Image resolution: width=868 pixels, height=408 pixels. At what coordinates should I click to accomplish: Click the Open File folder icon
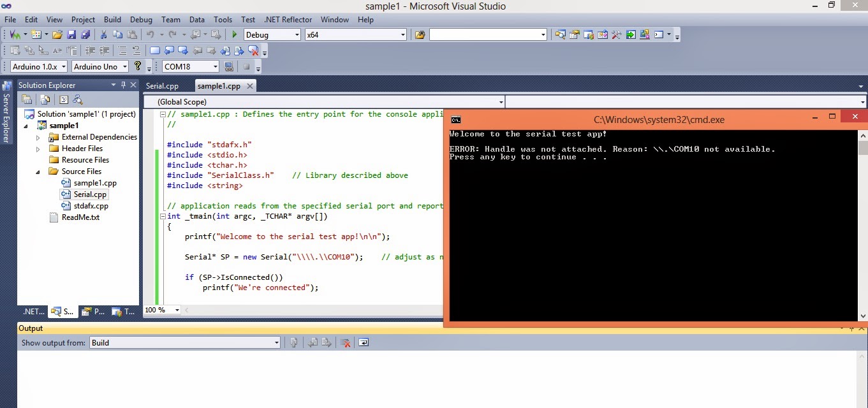click(x=57, y=34)
